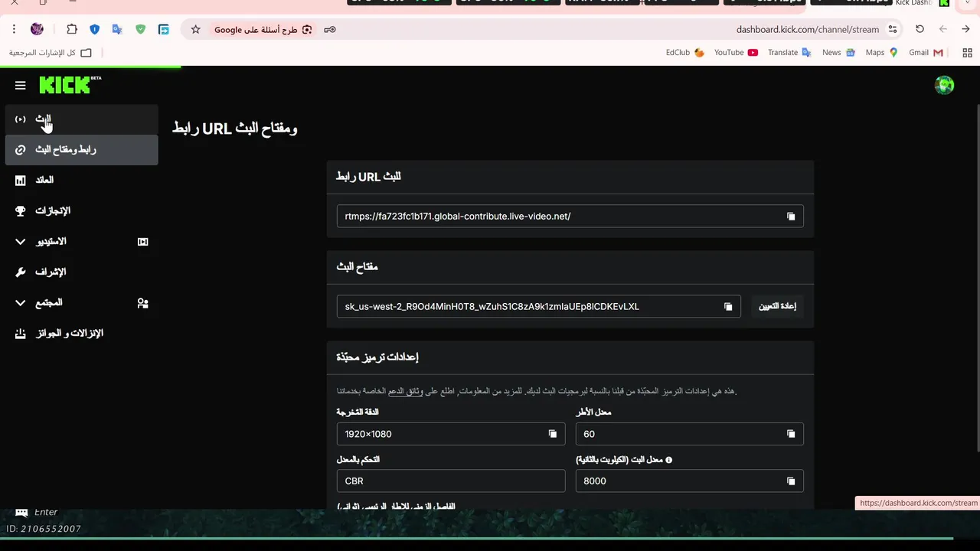The width and height of the screenshot is (980, 551).
Task: Open the extensions puzzle icon
Action: (x=72, y=29)
